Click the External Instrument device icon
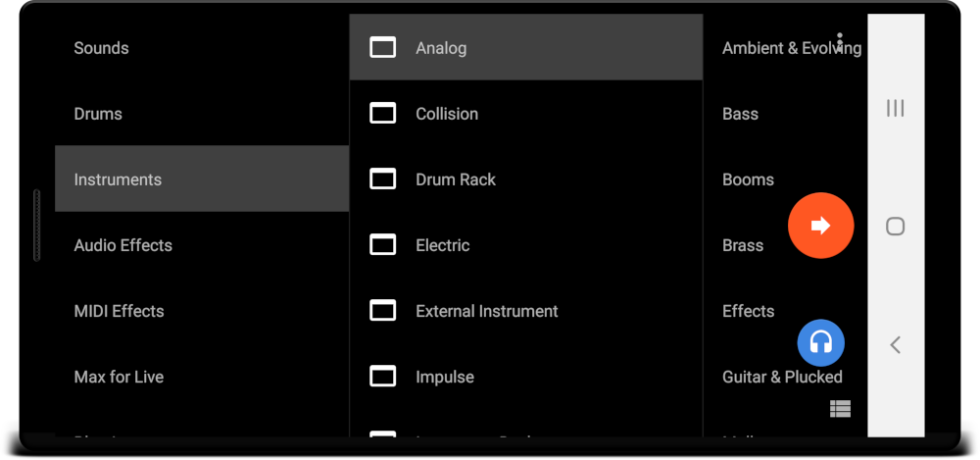Screen dimensions: 980x460 pyautogui.click(x=382, y=311)
